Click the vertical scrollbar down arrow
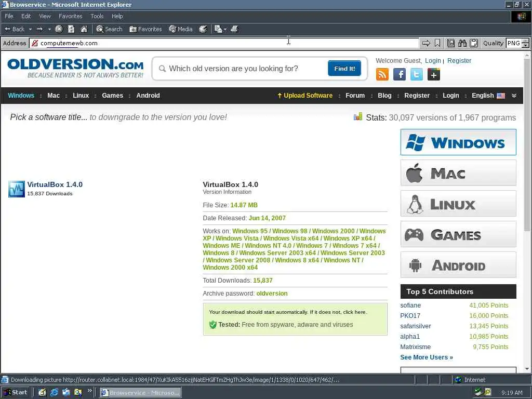532x399 pixels. pos(527,369)
